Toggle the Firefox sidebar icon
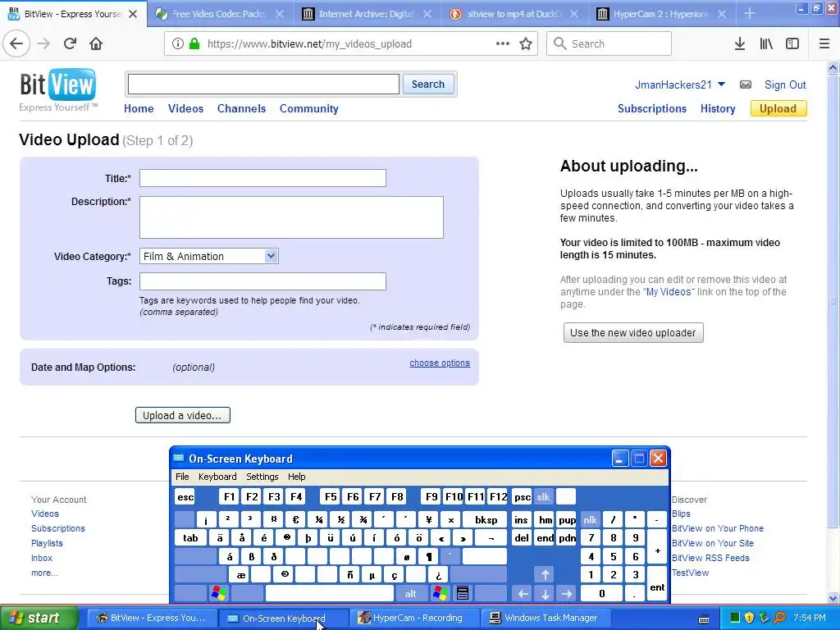The width and height of the screenshot is (840, 630). 792,44
